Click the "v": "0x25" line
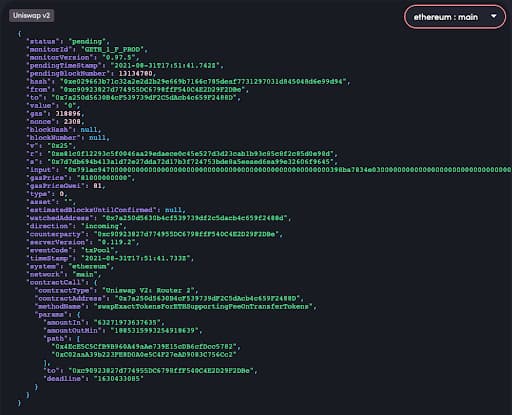 51,146
